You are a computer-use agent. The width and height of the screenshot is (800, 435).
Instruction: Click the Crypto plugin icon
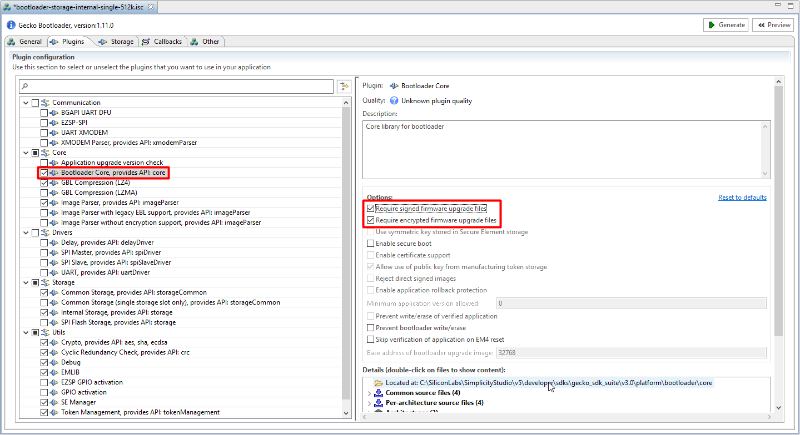point(54,343)
